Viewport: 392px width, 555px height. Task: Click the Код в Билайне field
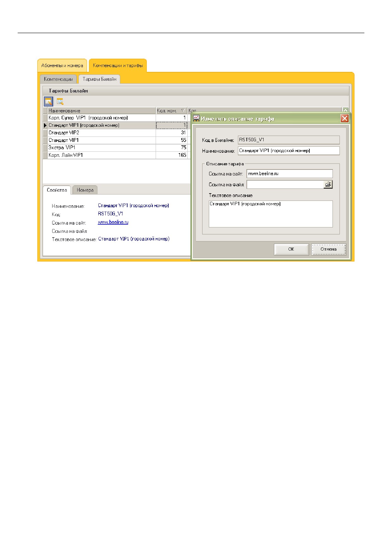289,140
